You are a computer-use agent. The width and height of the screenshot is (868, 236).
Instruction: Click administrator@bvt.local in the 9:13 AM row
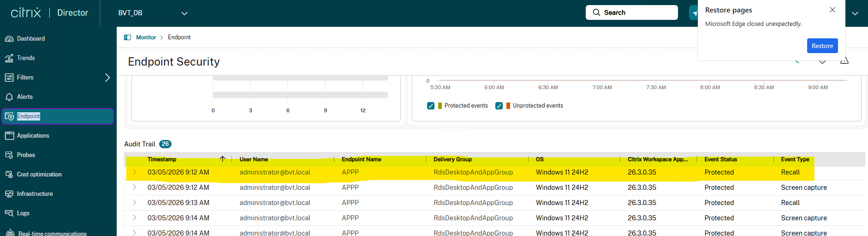pos(275,203)
